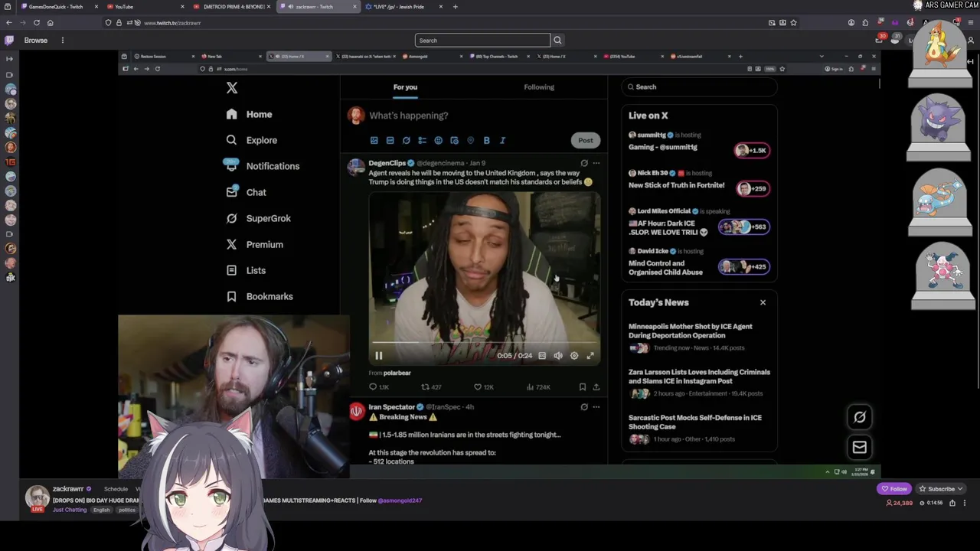Add a location tag to post
The image size is (980, 551).
tap(470, 141)
